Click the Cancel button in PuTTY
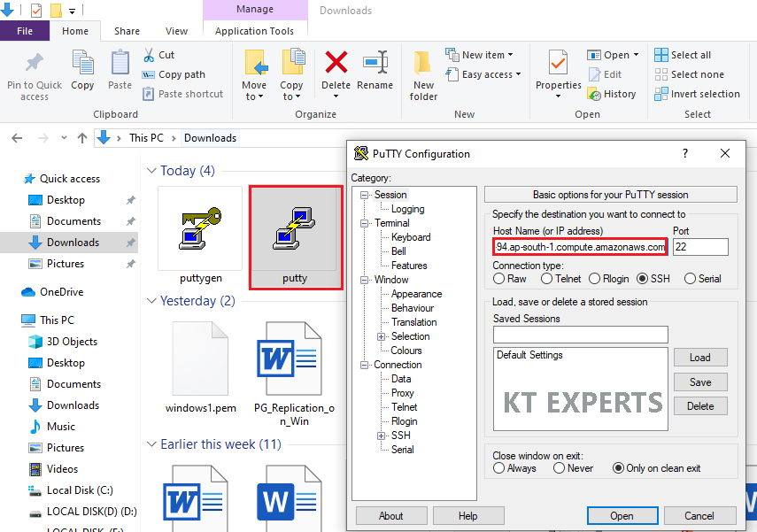Image resolution: width=757 pixels, height=532 pixels. click(x=699, y=515)
